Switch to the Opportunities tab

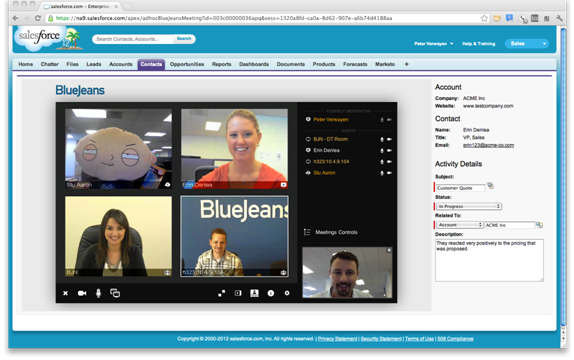[187, 64]
